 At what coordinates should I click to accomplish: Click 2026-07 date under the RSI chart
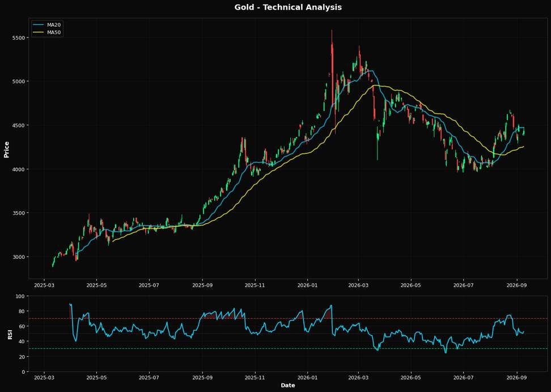[464, 378]
